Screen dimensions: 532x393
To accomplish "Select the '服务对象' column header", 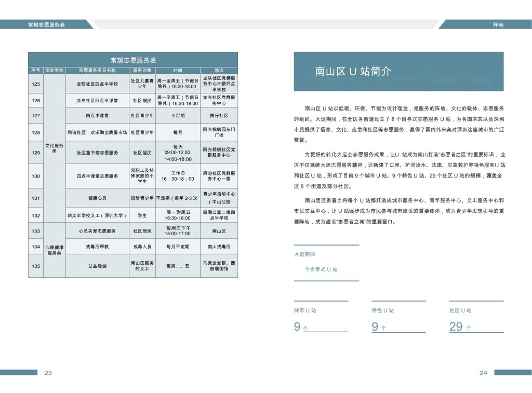I will (142, 70).
